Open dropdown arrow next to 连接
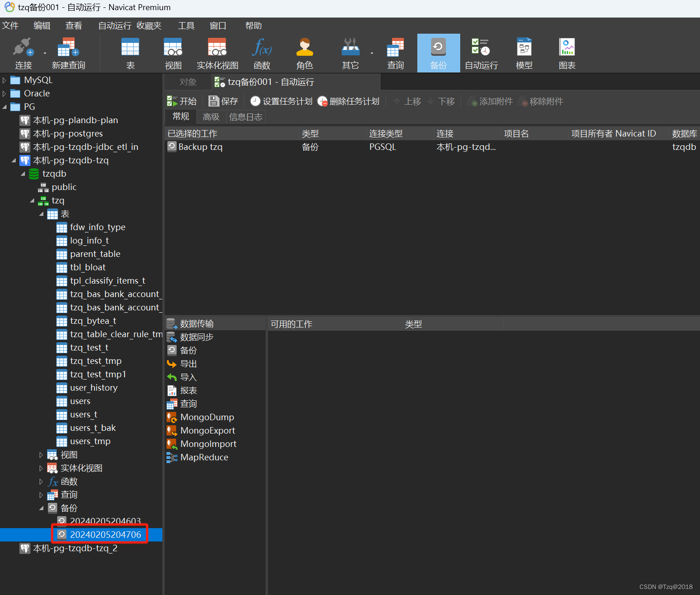This screenshot has width=700, height=595. [x=45, y=53]
